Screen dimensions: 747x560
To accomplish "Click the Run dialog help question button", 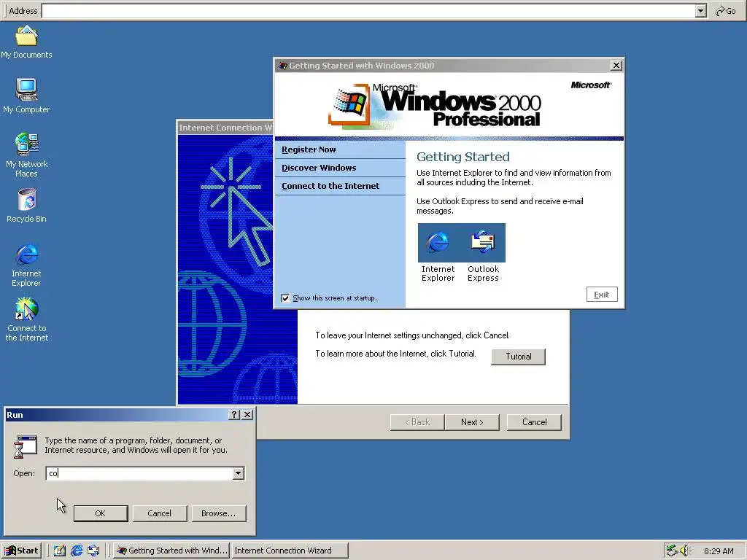I will [x=234, y=415].
